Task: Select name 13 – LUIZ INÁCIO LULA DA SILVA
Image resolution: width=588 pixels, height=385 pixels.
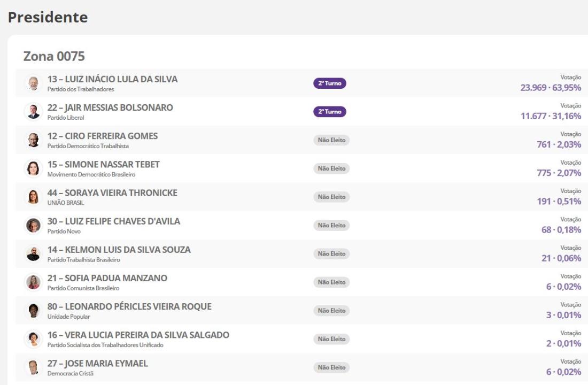Action: [x=112, y=79]
